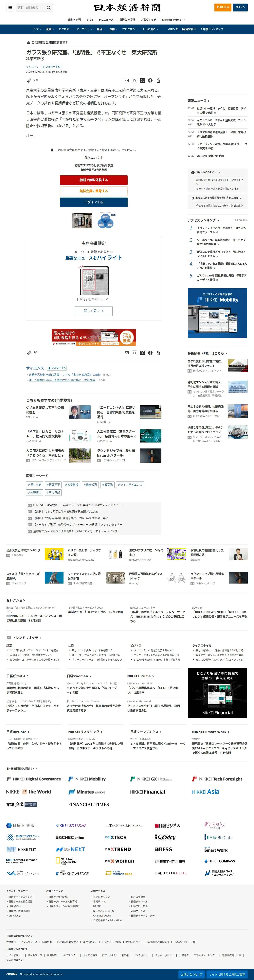Click the サイトに関するご意見ご要望 button
This screenshot has width=254, height=980.
[x=227, y=974]
